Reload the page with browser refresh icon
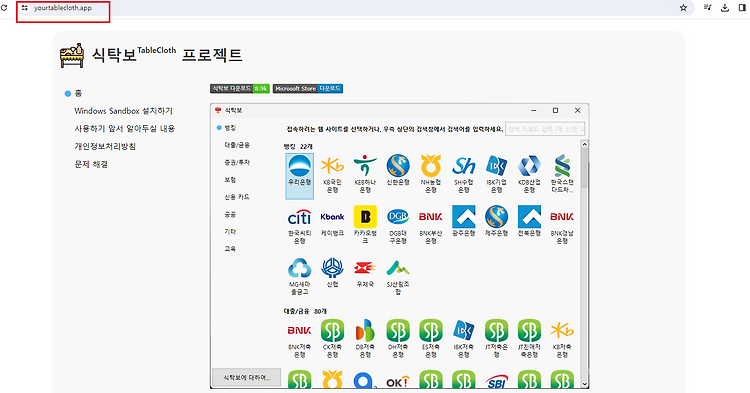 click(x=4, y=8)
